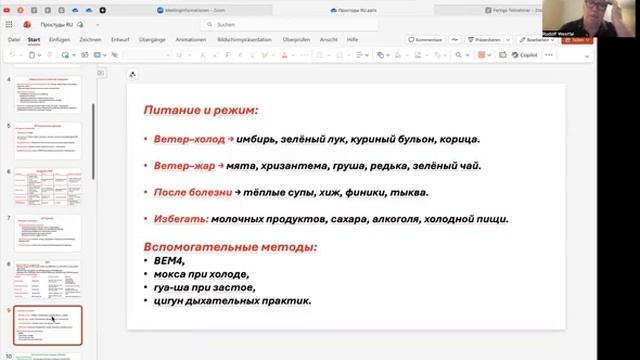The height and width of the screenshot is (360, 640).
Task: Click the orange Designer swatch icon
Action: coord(482,55)
